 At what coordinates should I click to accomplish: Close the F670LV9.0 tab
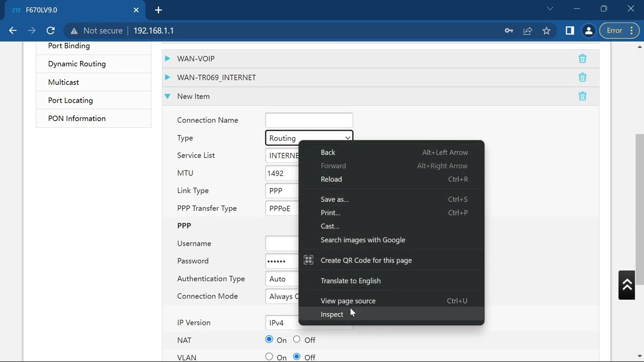point(136,10)
